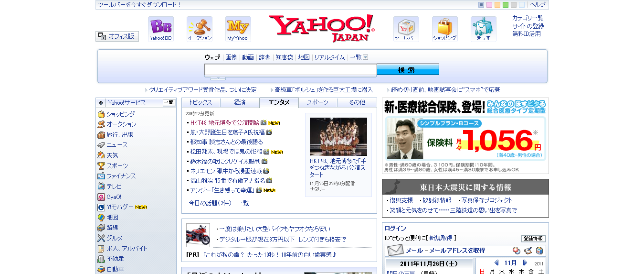
Task: Go to next month in calendar
Action: point(525,263)
